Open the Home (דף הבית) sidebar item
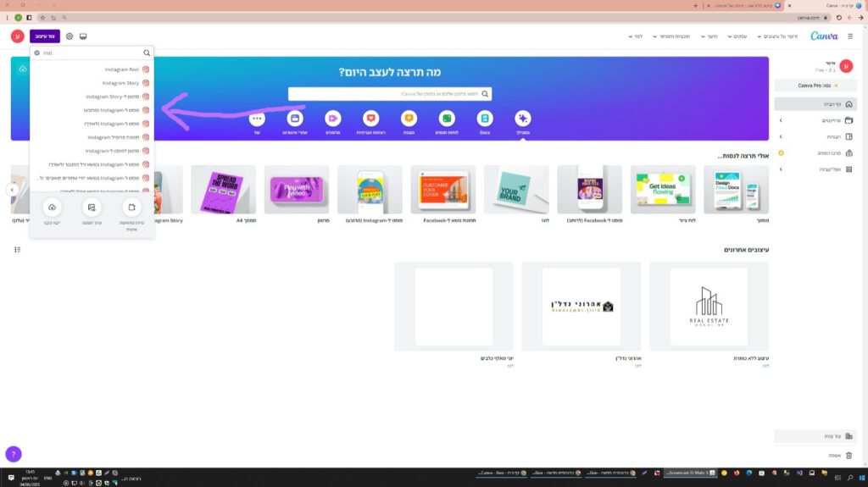The width and height of the screenshot is (868, 487). point(815,104)
